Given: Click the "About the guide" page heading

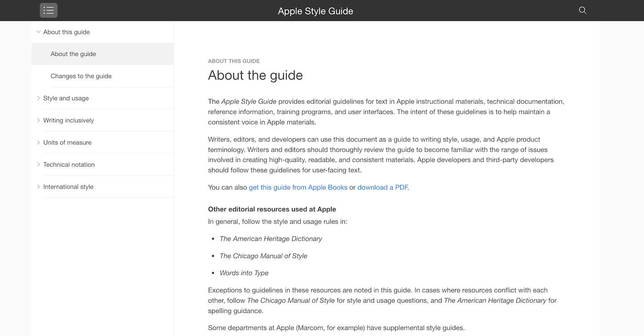Looking at the screenshot, I should [x=255, y=75].
